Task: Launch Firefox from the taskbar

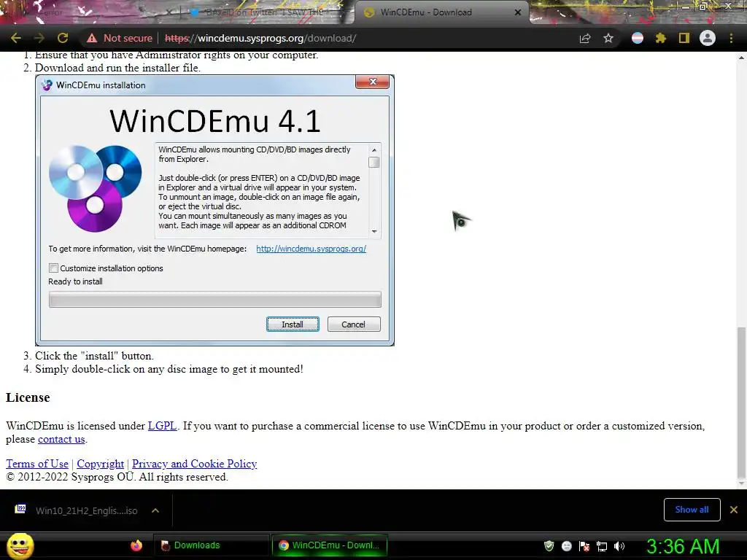Action: [136, 545]
